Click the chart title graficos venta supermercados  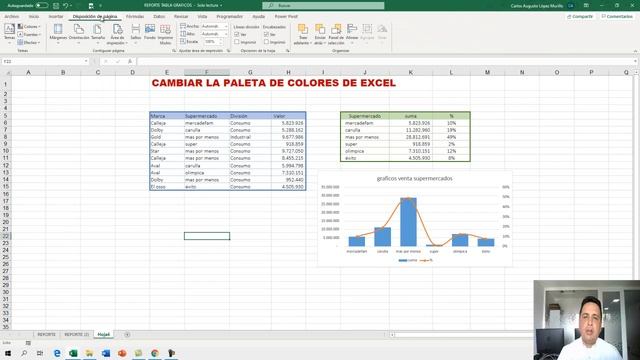(x=414, y=178)
